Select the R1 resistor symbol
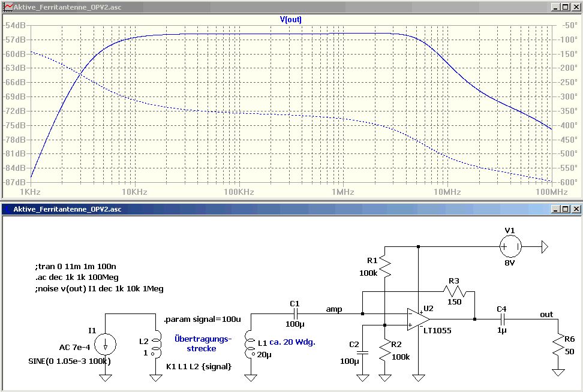This screenshot has width=583, height=392. (385, 267)
